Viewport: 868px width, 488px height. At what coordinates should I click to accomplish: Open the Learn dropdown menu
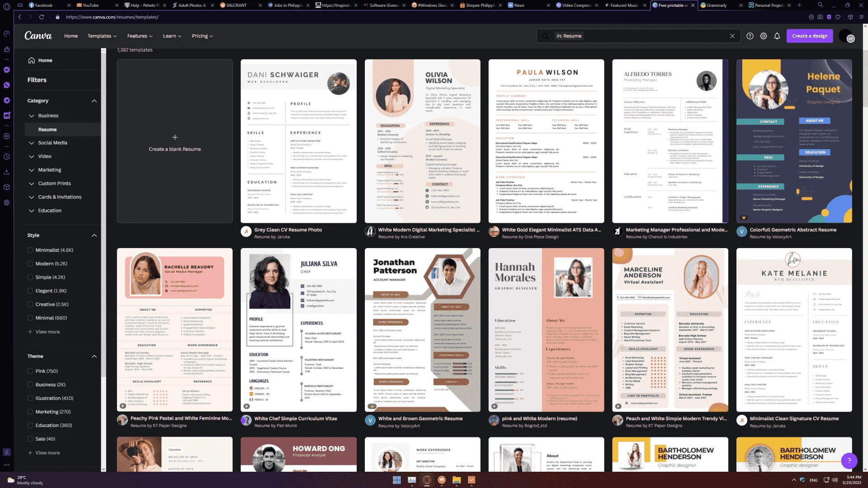pos(172,36)
